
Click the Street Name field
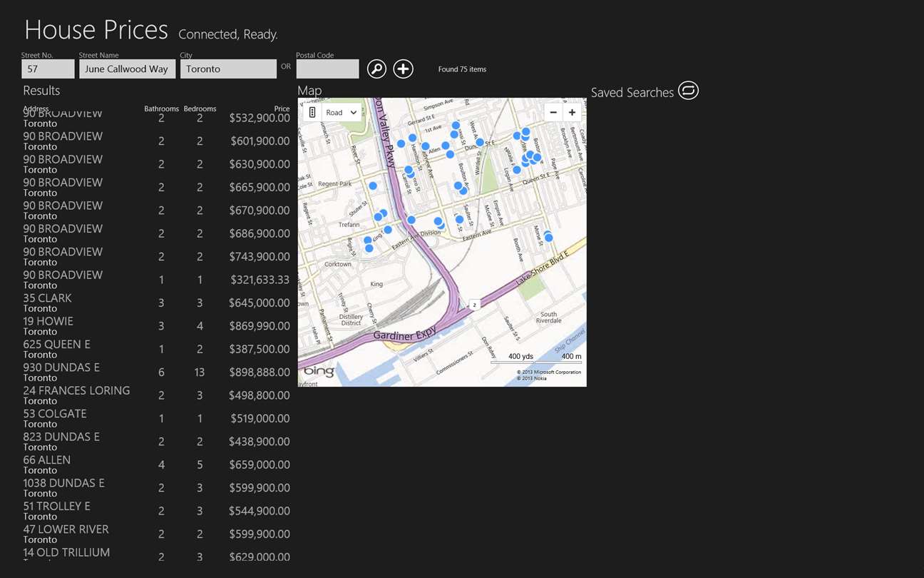[x=127, y=69]
